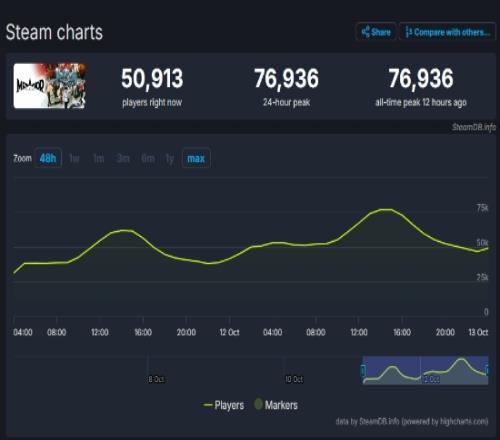Select the 6m zoom range

coord(148,158)
